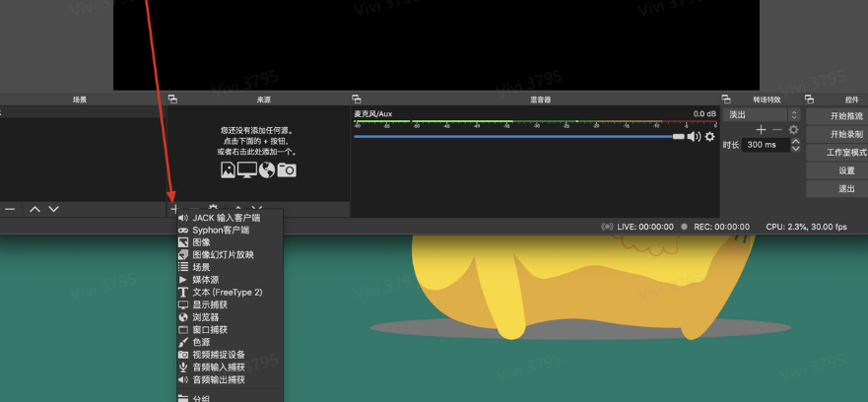Click 开始录制 to start recording
This screenshot has height=402, width=868.
click(x=837, y=134)
